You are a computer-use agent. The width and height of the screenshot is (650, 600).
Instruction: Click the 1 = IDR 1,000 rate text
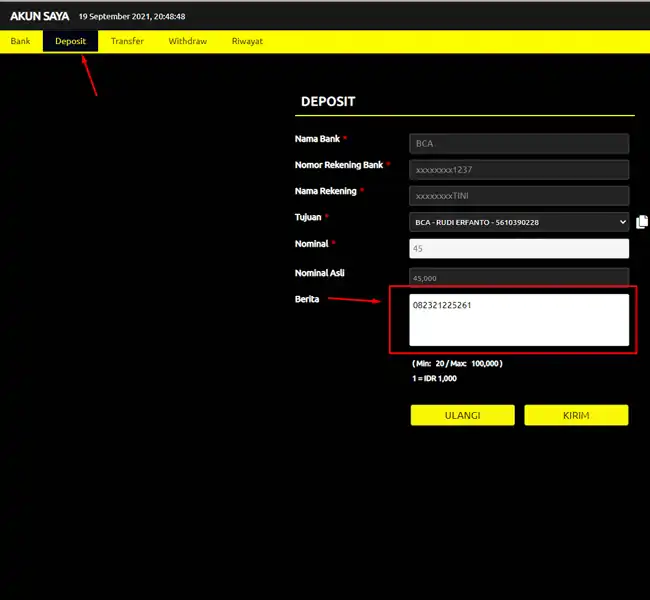pos(434,379)
